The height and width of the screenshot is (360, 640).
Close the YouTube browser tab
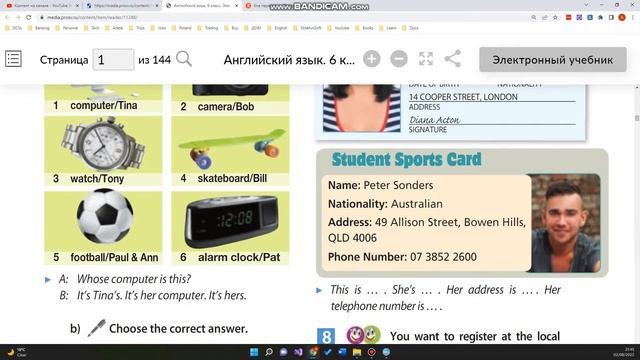[77, 6]
